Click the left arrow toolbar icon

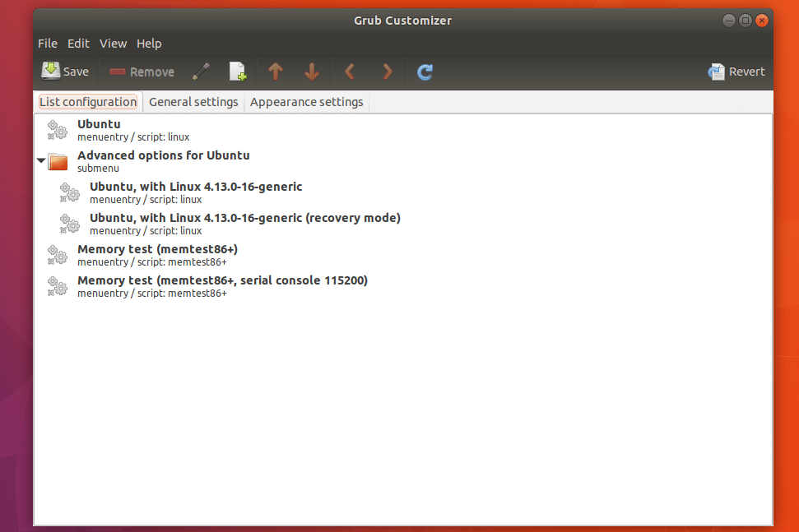point(350,72)
